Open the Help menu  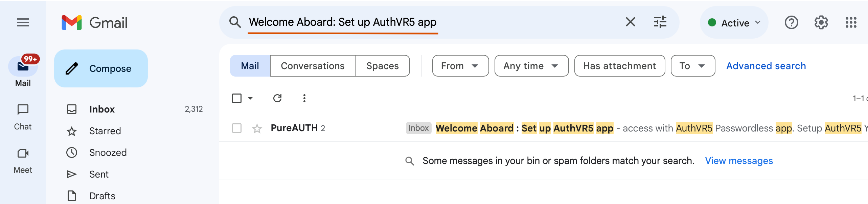(792, 22)
